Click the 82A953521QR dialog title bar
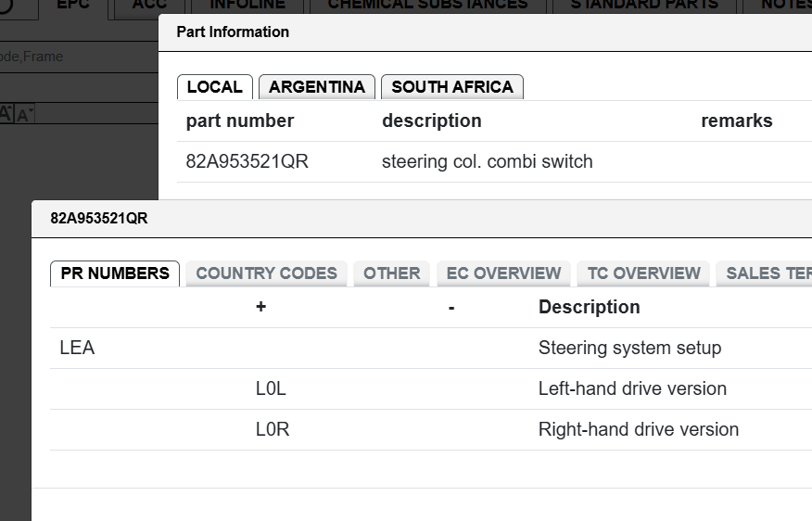 [422, 219]
